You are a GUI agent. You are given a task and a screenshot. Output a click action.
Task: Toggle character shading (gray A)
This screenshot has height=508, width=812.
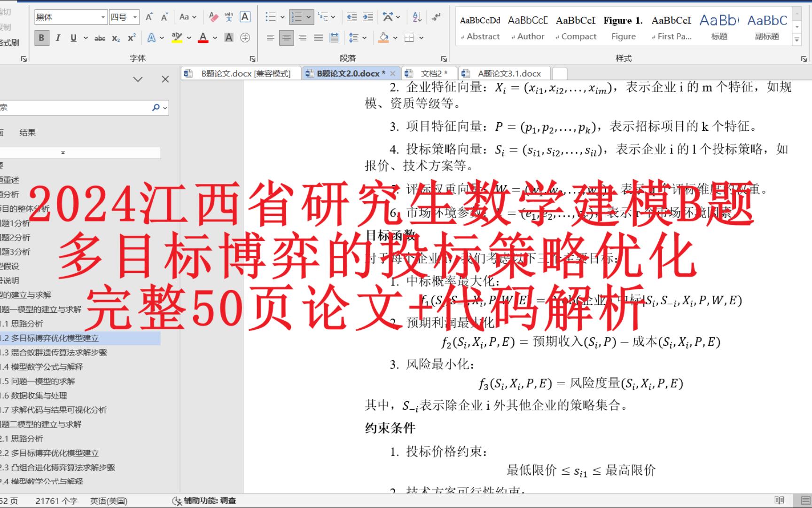click(229, 38)
